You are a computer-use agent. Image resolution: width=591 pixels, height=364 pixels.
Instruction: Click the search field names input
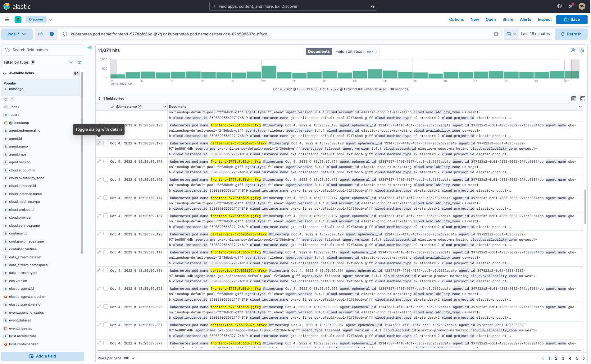click(43, 50)
